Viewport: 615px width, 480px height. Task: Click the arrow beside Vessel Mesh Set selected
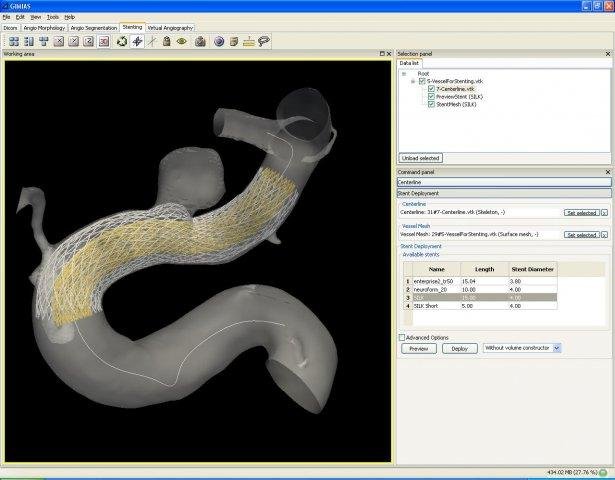604,235
